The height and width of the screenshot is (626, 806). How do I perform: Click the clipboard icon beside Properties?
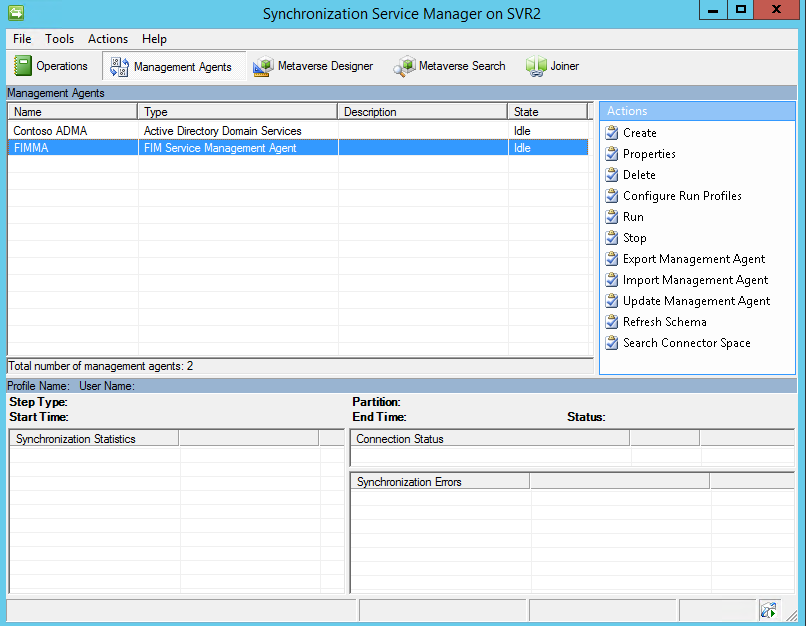pos(612,154)
